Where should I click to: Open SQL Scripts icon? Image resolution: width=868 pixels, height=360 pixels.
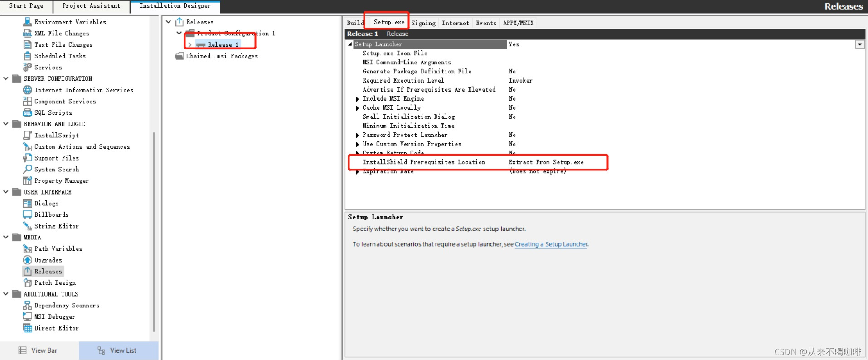tap(27, 112)
